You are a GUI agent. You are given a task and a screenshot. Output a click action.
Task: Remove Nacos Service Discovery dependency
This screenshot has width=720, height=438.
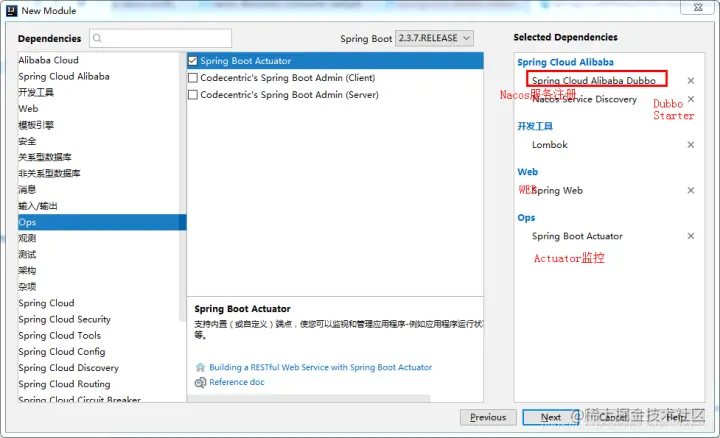click(x=691, y=99)
